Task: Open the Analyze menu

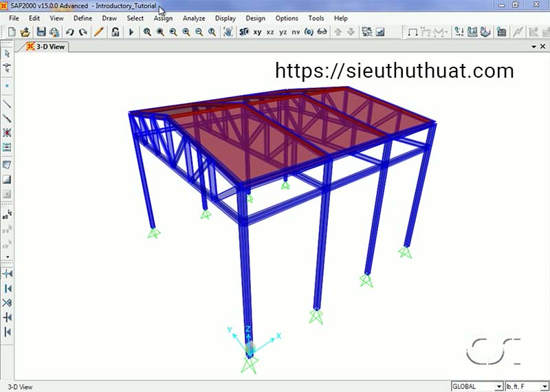Action: click(194, 19)
